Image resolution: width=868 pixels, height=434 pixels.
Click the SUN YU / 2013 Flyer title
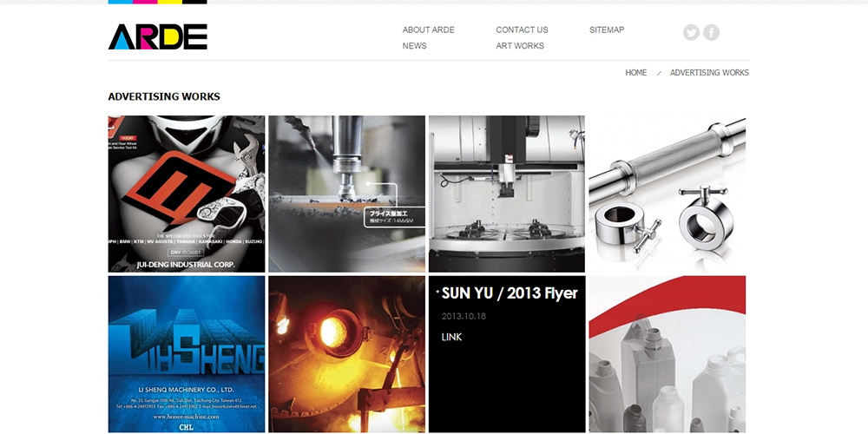click(x=510, y=293)
